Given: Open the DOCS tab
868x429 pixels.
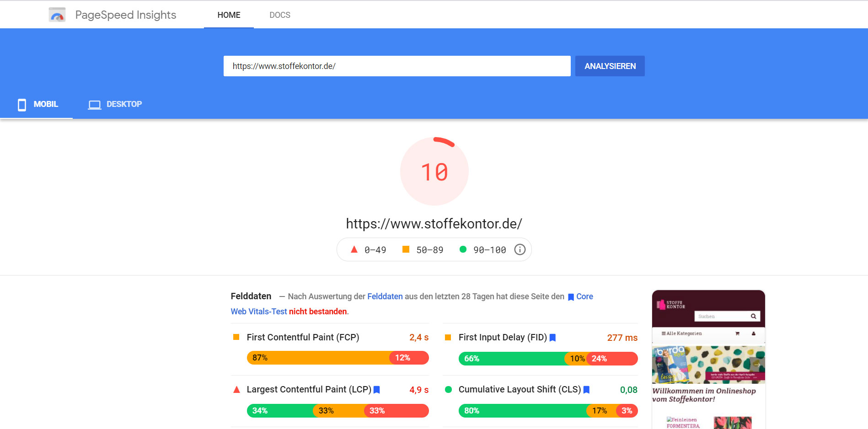Looking at the screenshot, I should (x=280, y=15).
